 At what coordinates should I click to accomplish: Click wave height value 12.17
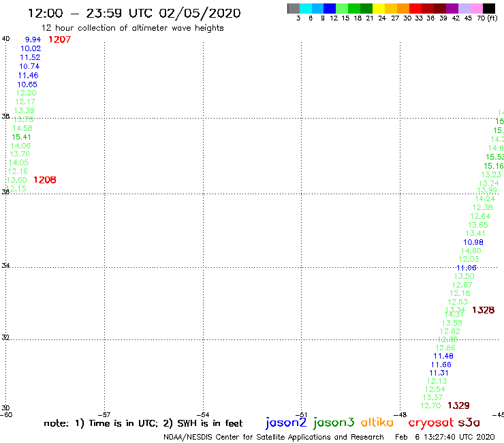pos(25,102)
